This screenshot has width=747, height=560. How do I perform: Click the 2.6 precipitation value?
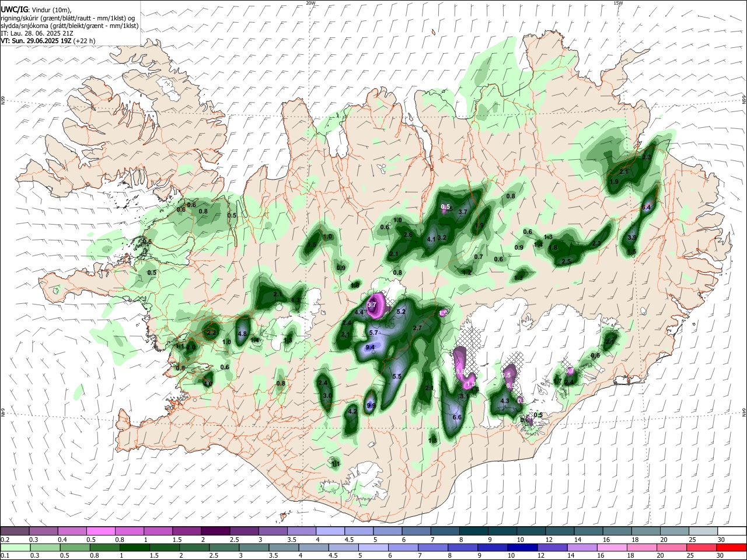click(409, 235)
